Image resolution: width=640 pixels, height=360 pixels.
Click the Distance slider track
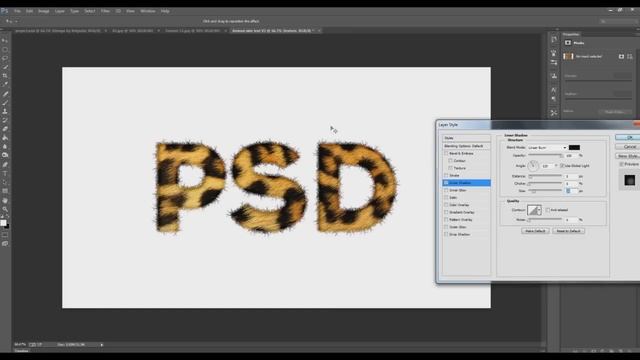(x=545, y=176)
